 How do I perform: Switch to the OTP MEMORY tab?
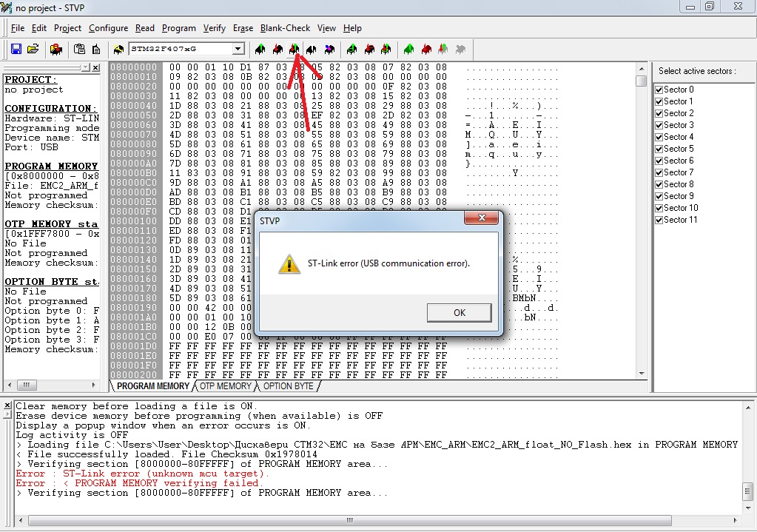[x=226, y=386]
